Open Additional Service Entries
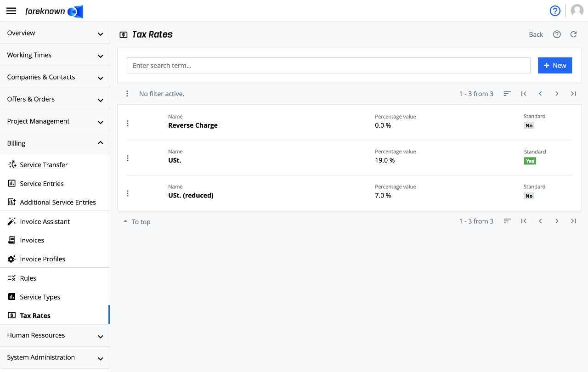Screen dimensions: 588x372 pyautogui.click(x=55, y=202)
